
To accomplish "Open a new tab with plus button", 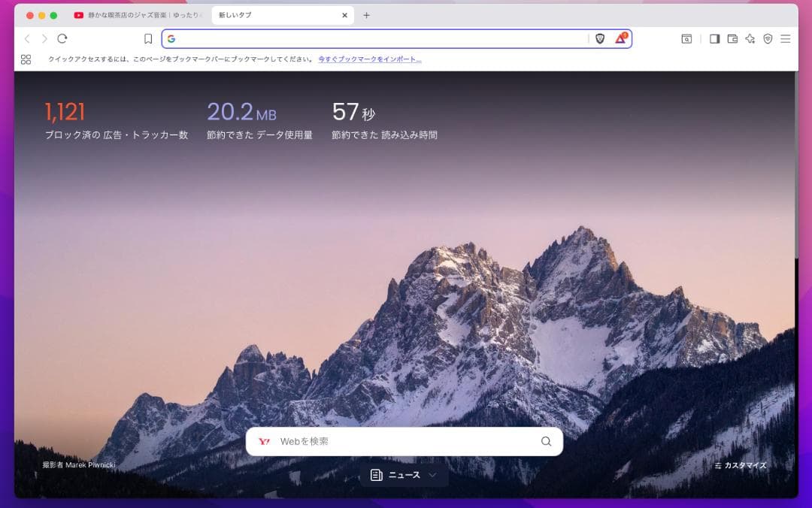I will [366, 15].
